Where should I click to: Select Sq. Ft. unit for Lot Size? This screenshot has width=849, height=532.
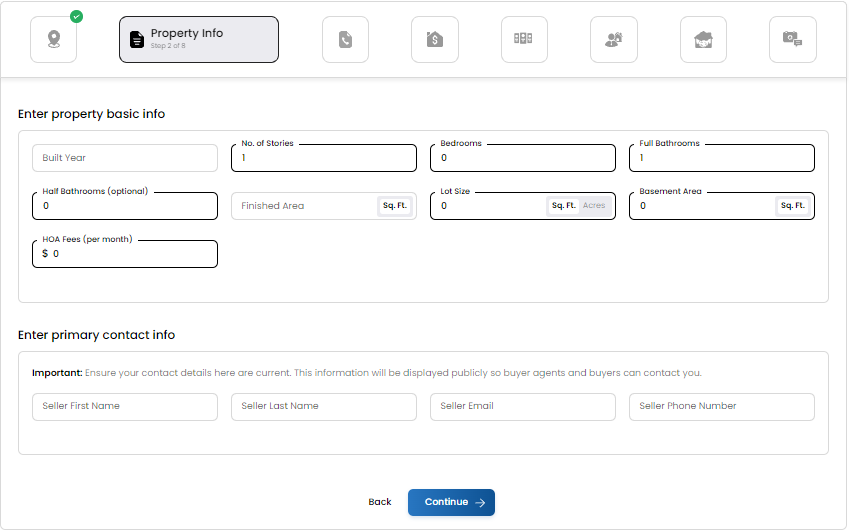563,206
